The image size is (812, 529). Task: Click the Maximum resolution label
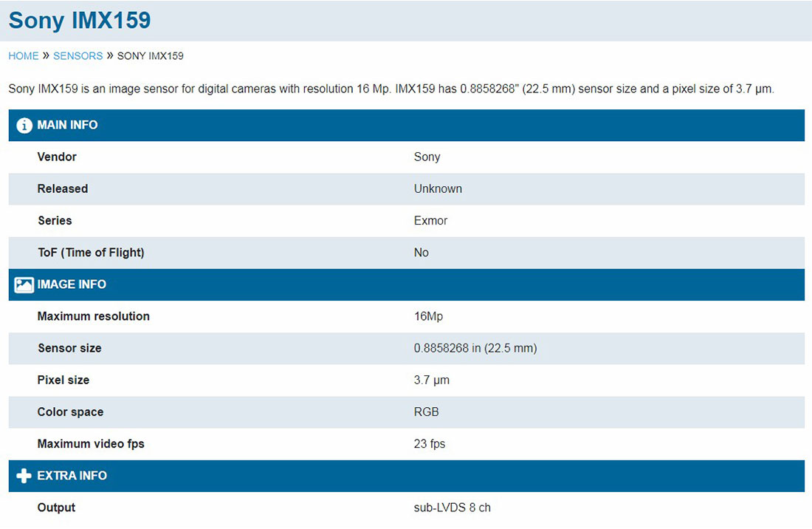point(93,316)
